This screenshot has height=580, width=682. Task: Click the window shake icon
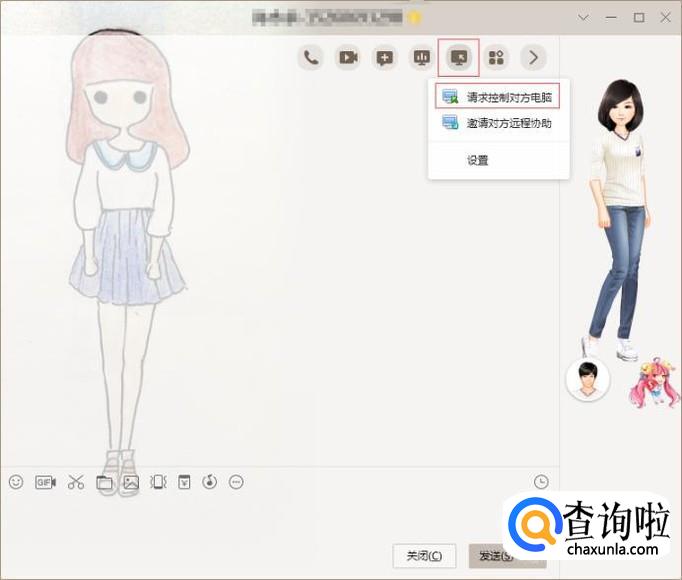click(157, 482)
